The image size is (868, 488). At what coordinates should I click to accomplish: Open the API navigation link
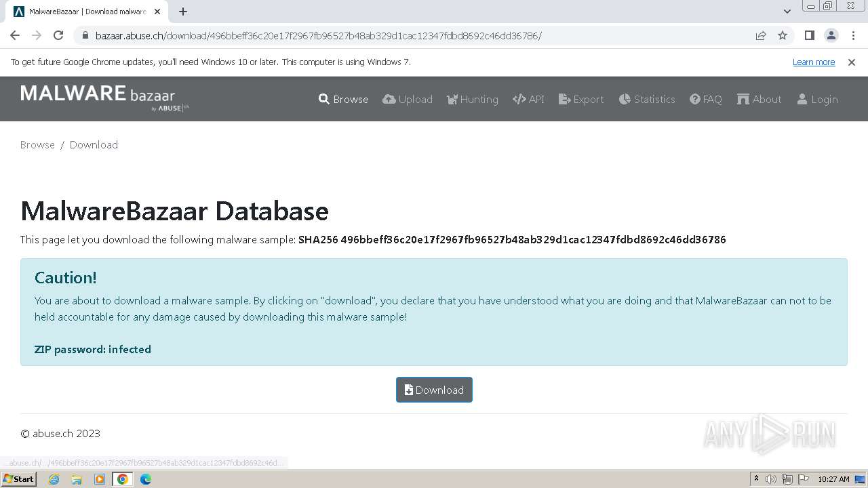pyautogui.click(x=528, y=99)
